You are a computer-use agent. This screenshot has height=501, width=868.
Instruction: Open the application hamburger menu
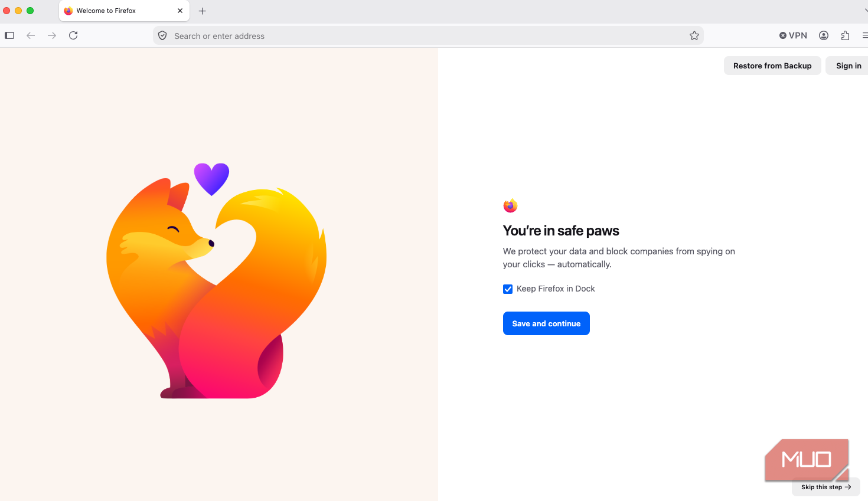click(864, 35)
